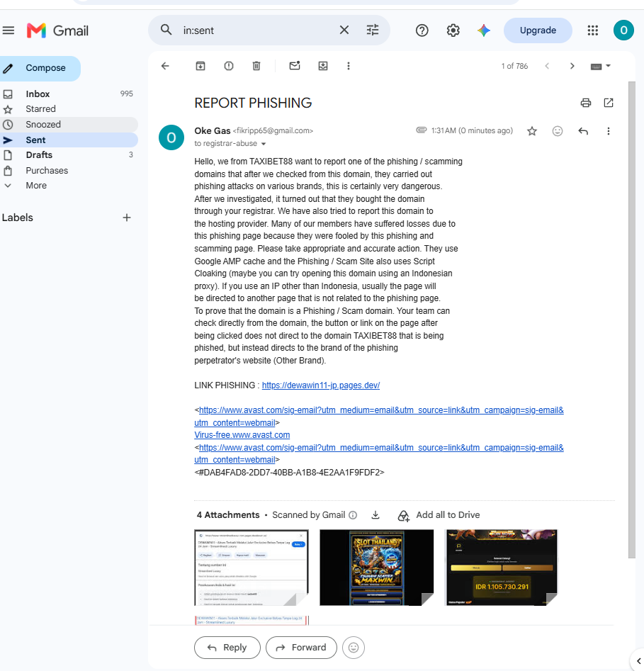Open the Settings gear
This screenshot has height=671, width=644.
pos(453,30)
